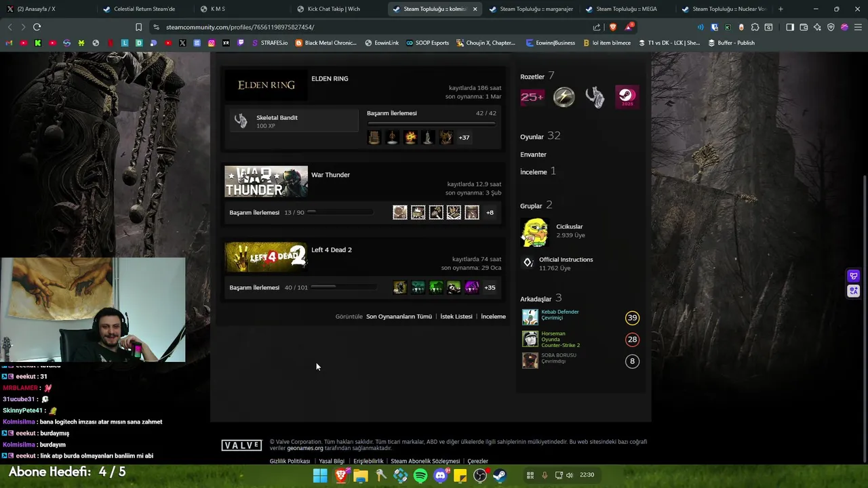Open the Gruplar 2 link
The width and height of the screenshot is (868, 488).
point(536,205)
